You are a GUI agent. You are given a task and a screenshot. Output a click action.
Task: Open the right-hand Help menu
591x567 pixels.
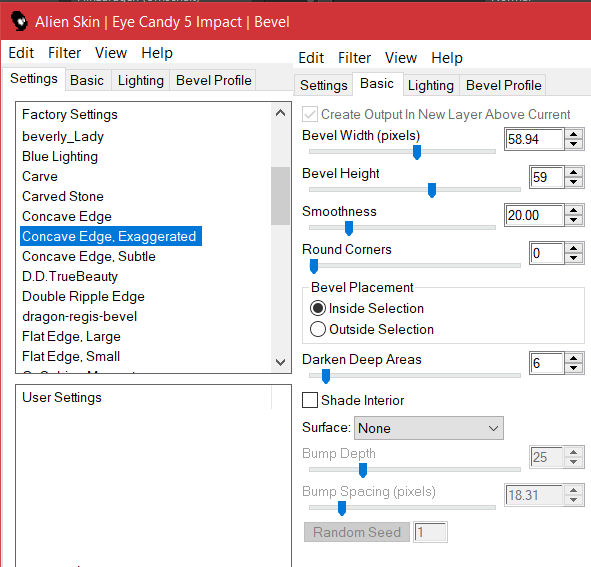coord(447,58)
